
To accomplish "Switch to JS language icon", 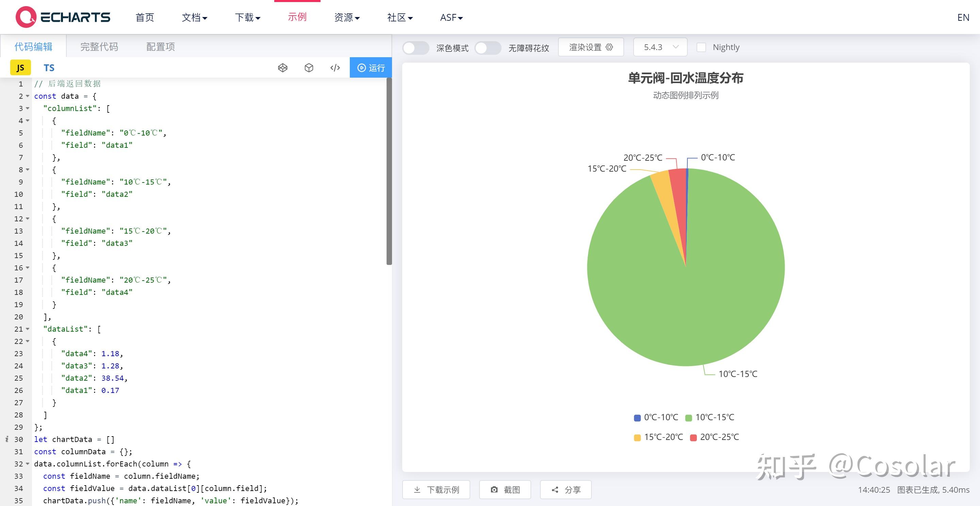I will pos(20,68).
